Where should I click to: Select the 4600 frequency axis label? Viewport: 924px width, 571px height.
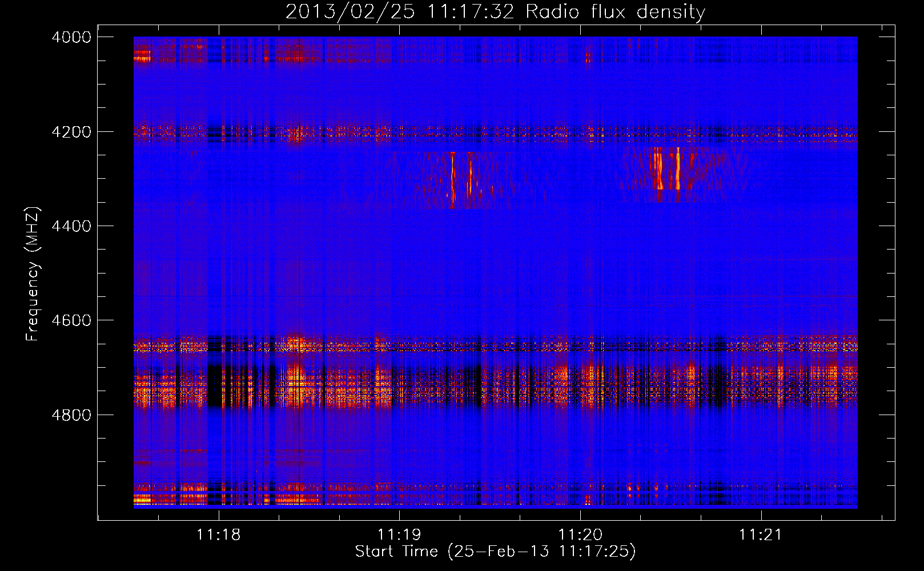[71, 320]
